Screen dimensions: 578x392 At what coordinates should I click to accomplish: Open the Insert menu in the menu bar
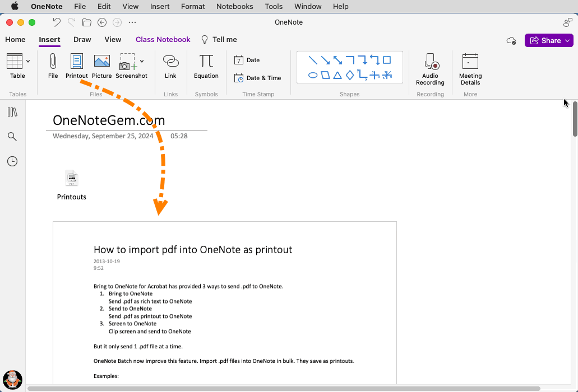(160, 6)
